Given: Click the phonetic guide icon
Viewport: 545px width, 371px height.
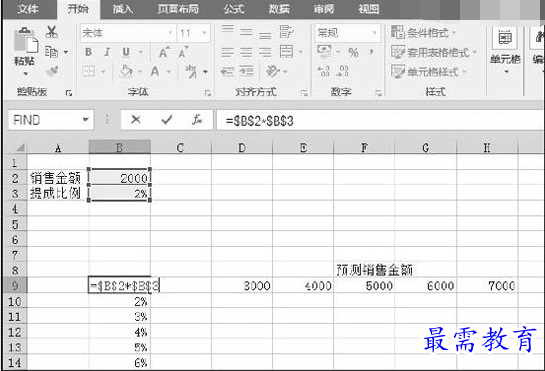Looking at the screenshot, I should coord(191,72).
